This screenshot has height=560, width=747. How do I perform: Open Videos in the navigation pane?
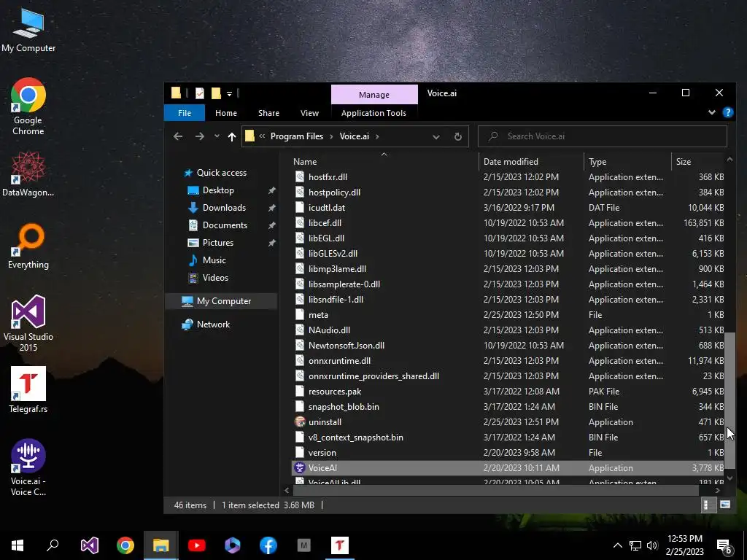[x=215, y=278]
